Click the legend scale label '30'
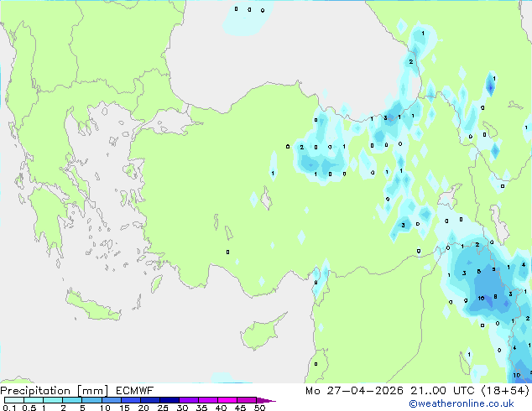Viewport: 532px width, 411px height. click(x=182, y=408)
